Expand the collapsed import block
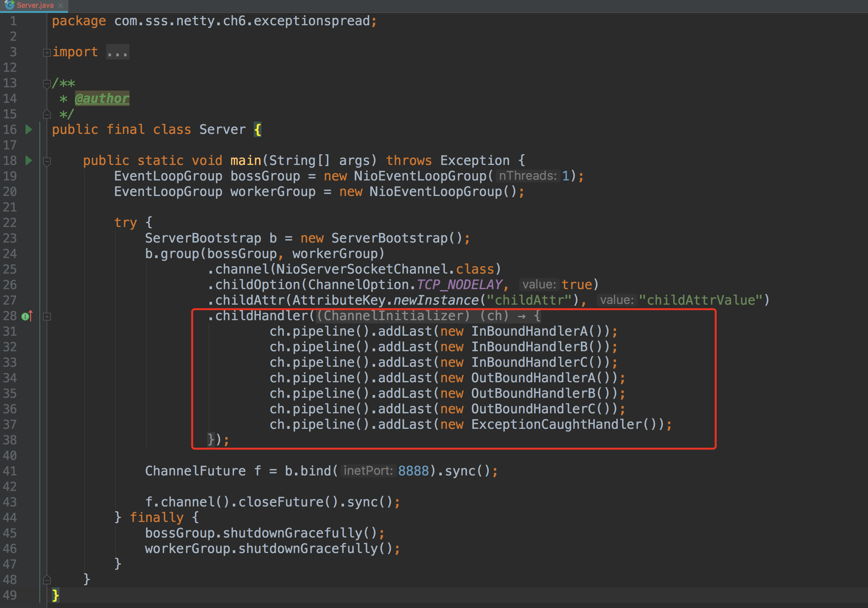 pos(47,52)
